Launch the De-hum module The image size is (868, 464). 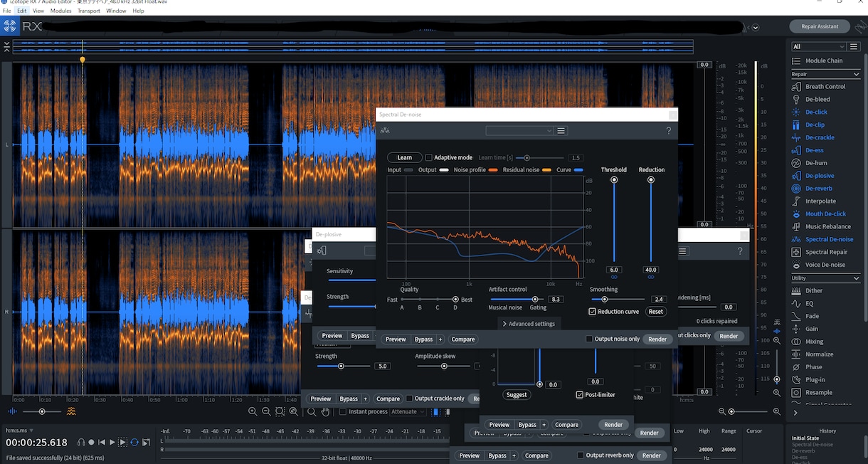tap(816, 163)
